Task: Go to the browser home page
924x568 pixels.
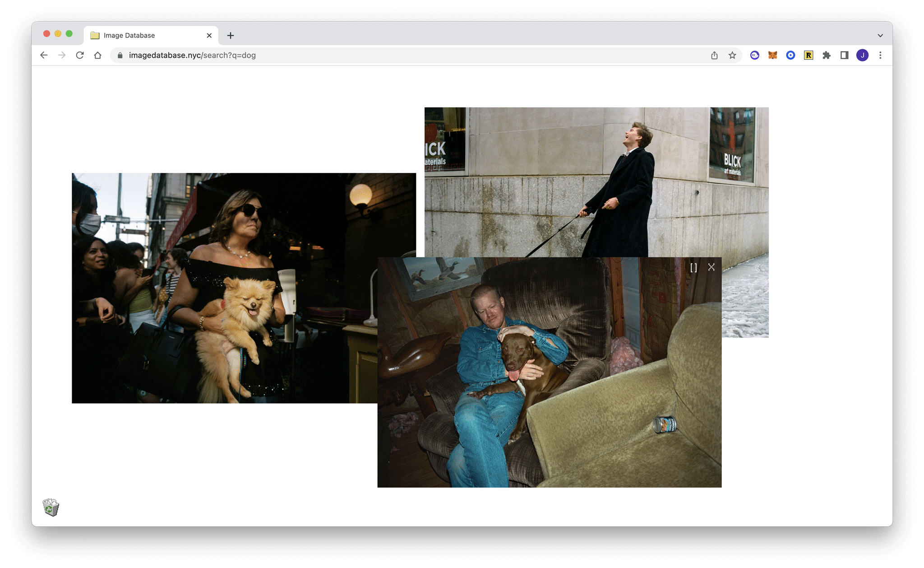Action: (97, 55)
